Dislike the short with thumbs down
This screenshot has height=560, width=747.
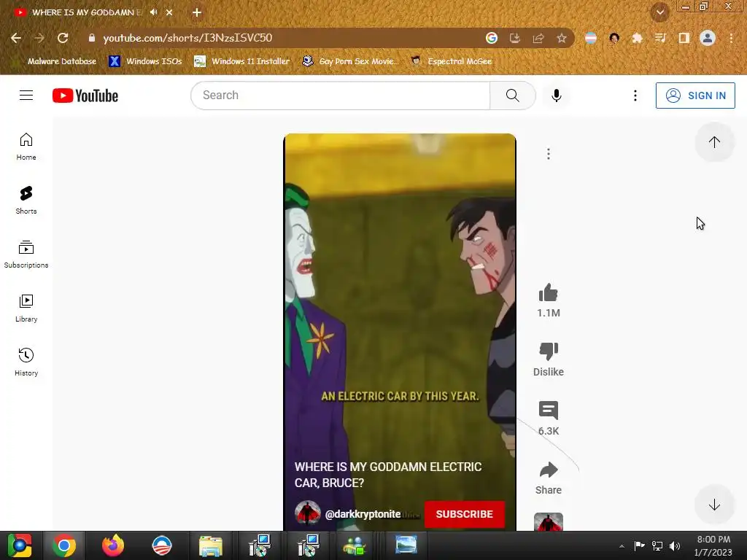point(549,351)
